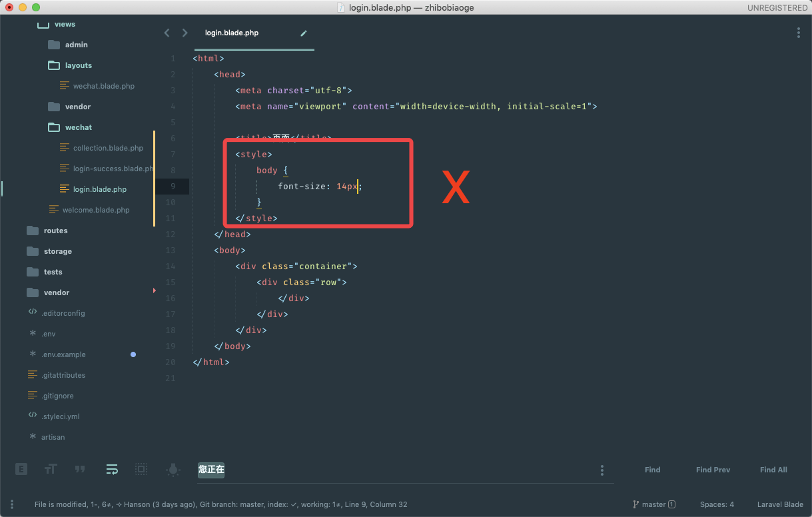Go forward with the right arrow
The height and width of the screenshot is (517, 812).
(x=185, y=33)
